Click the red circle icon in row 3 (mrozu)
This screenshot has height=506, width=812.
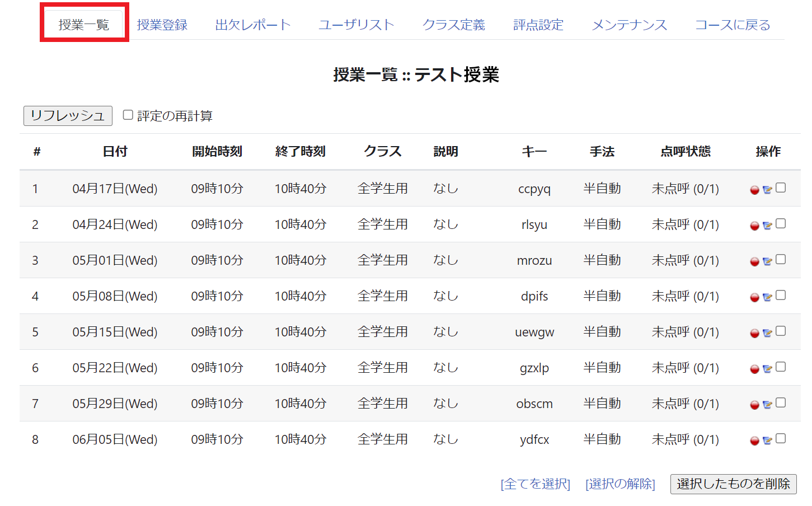click(754, 262)
